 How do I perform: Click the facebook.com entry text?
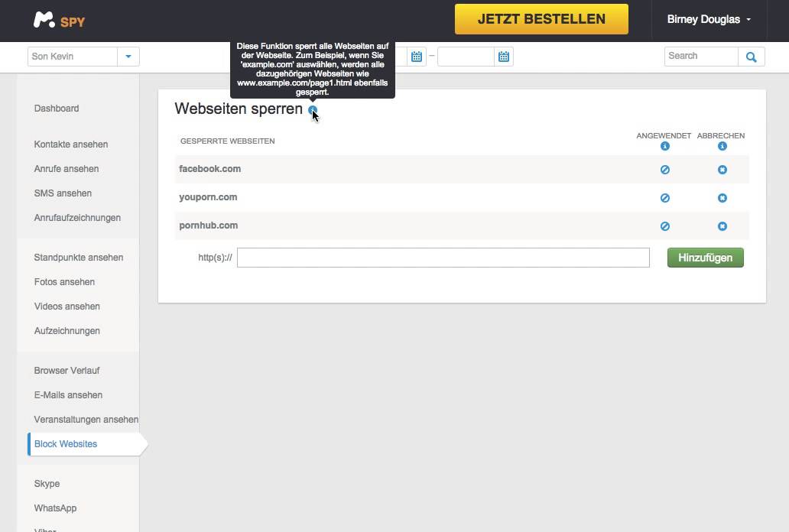point(209,169)
